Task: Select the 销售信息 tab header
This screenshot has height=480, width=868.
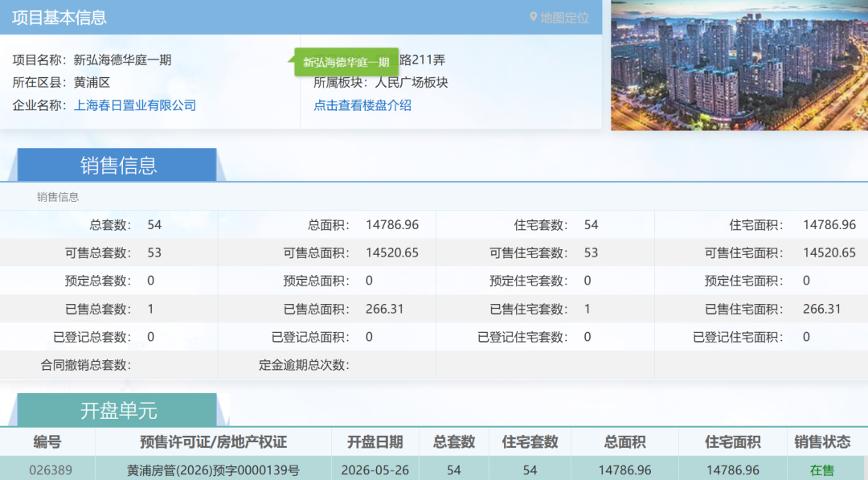Action: (x=117, y=165)
